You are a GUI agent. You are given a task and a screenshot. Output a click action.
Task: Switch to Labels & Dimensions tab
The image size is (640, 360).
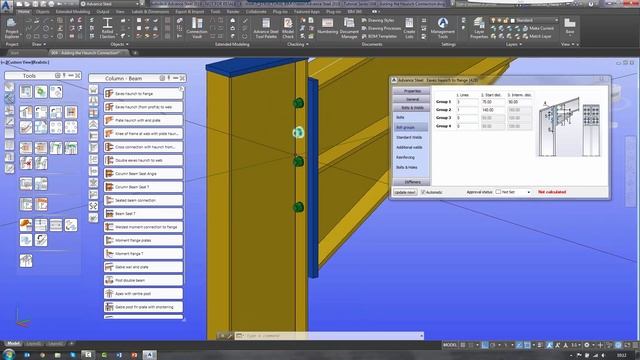tap(150, 12)
